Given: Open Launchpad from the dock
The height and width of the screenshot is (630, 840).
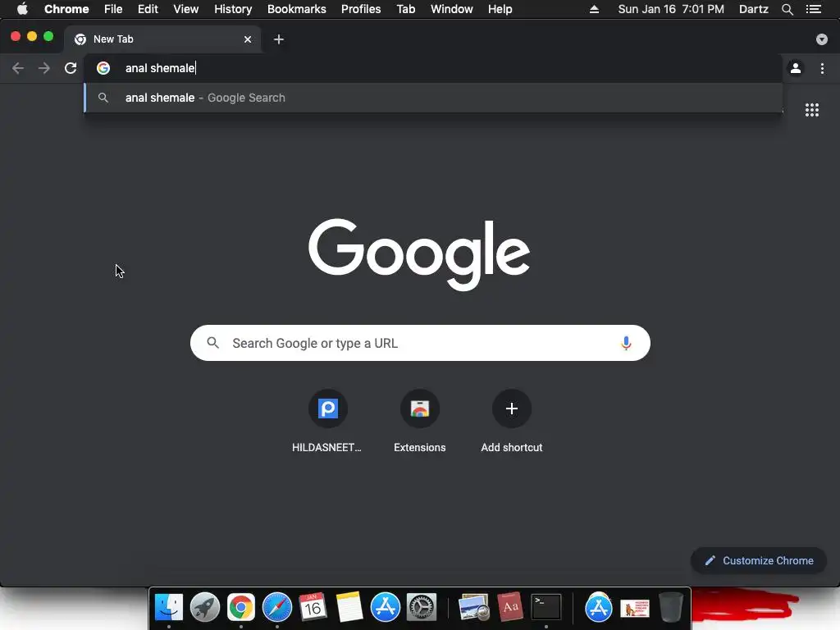Looking at the screenshot, I should pos(204,607).
